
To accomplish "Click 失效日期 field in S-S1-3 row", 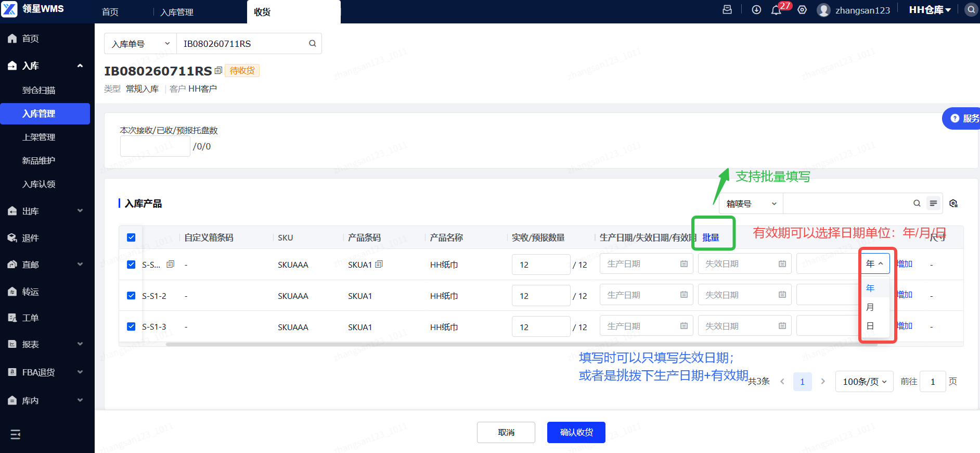I will pos(744,326).
